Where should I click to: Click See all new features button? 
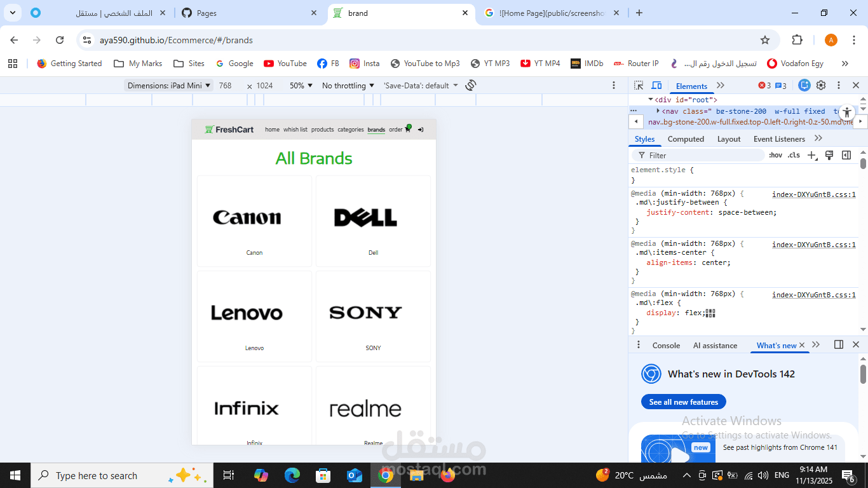click(683, 402)
